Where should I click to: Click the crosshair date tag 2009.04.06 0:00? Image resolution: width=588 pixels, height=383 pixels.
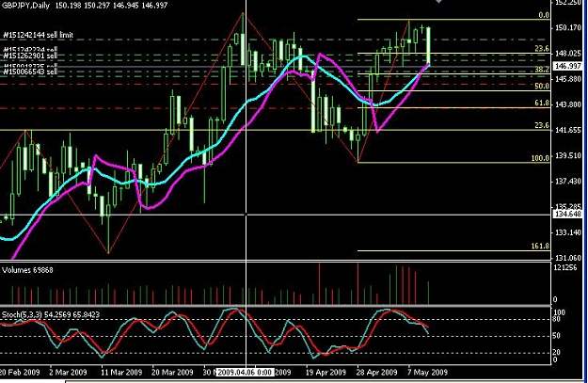(x=245, y=373)
